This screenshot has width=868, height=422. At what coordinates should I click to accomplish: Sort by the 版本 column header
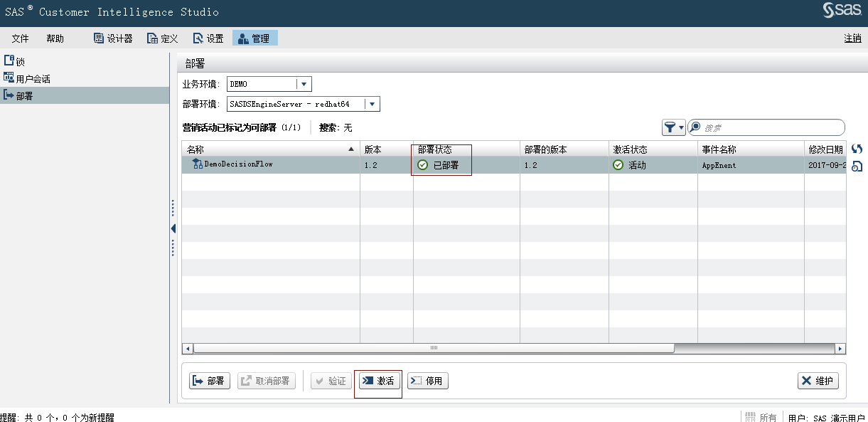point(387,149)
